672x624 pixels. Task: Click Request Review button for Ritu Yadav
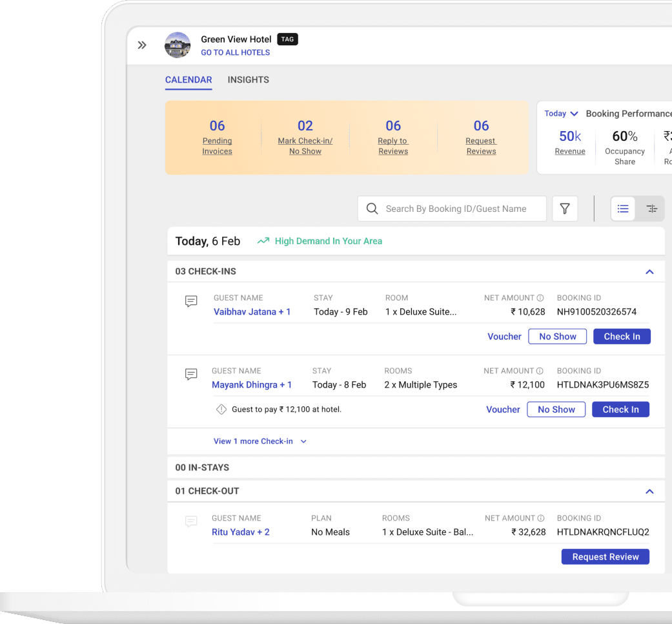point(605,557)
